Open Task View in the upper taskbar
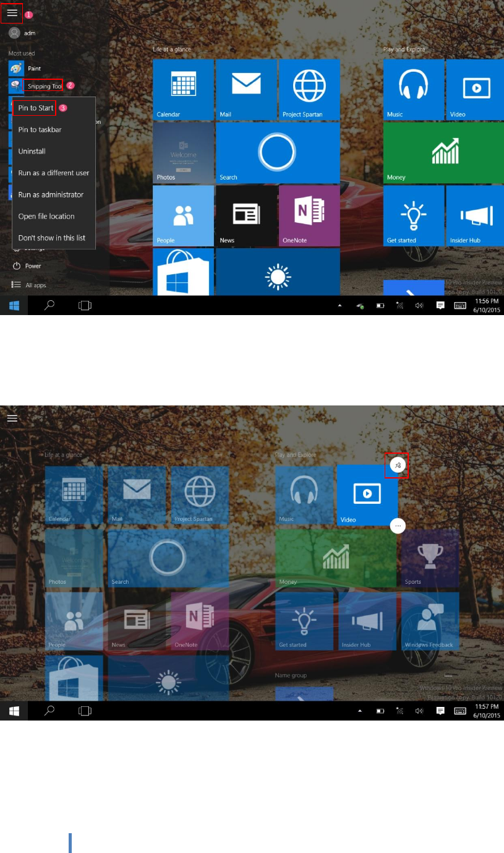 pos(85,305)
